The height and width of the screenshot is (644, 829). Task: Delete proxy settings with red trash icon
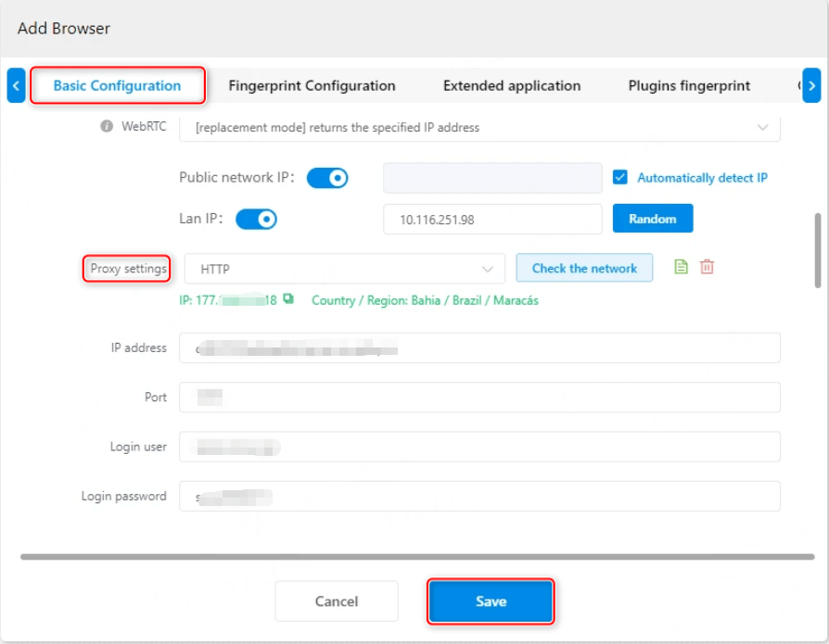point(708,267)
